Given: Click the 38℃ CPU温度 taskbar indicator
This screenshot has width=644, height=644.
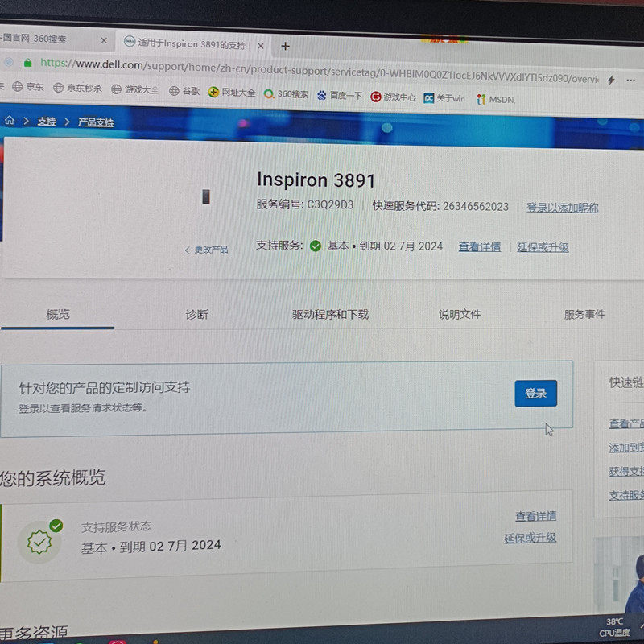Looking at the screenshot, I should pyautogui.click(x=615, y=627).
